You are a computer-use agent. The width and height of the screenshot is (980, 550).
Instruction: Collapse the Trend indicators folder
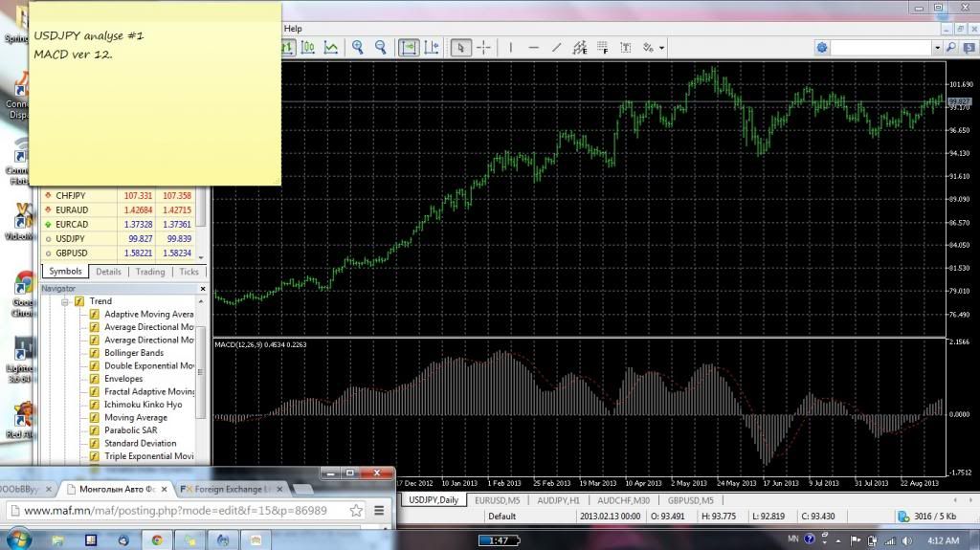(66, 301)
